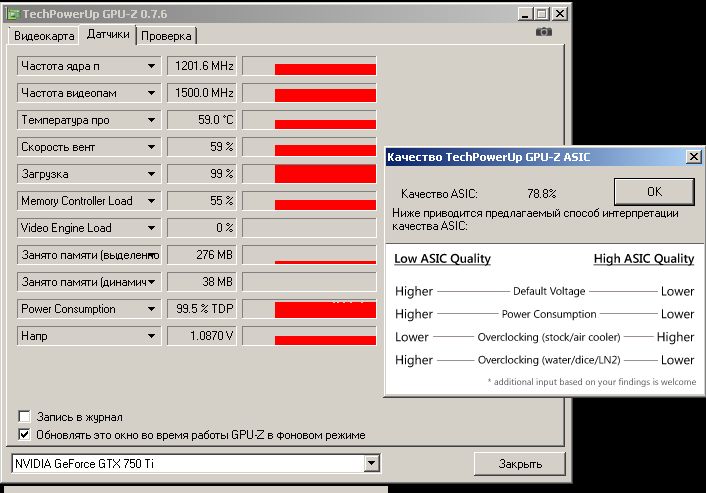Viewport: 706px width, 493px height.
Task: Click the 1201.6 MHz core clock value
Action: click(202, 66)
